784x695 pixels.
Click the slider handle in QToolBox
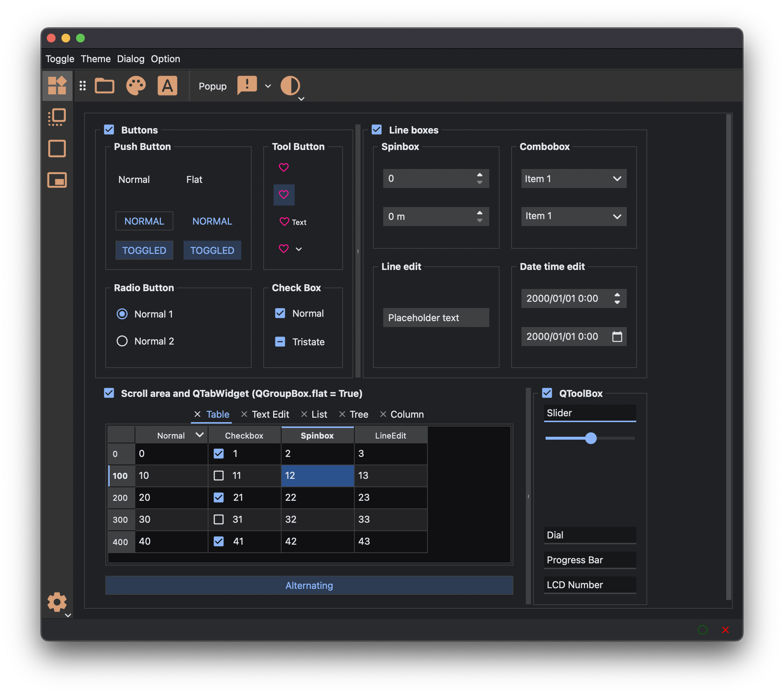point(591,438)
